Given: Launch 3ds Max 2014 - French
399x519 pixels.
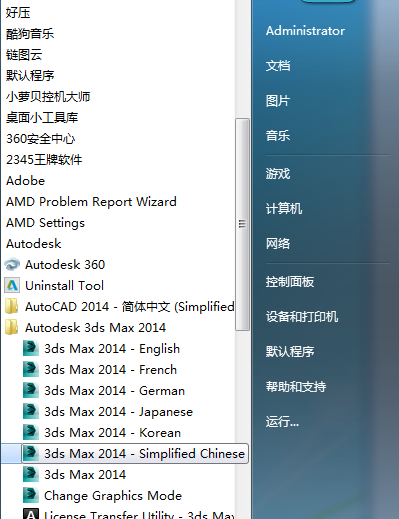Looking at the screenshot, I should 110,370.
